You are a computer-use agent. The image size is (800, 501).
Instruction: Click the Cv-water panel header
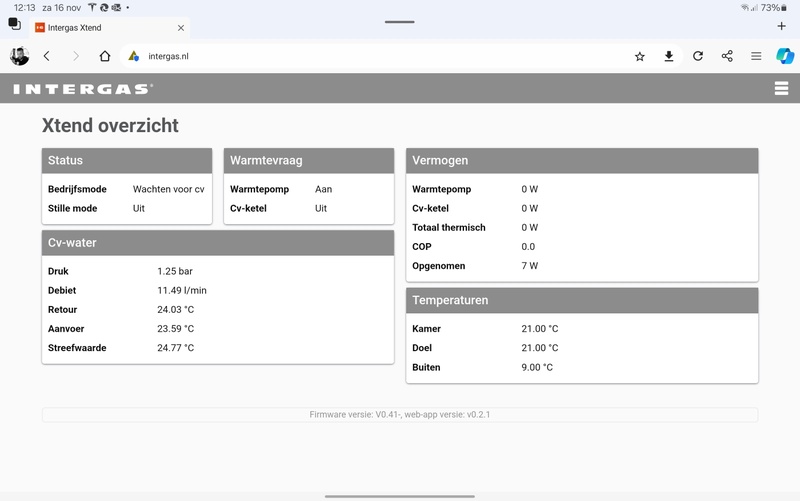tap(218, 243)
